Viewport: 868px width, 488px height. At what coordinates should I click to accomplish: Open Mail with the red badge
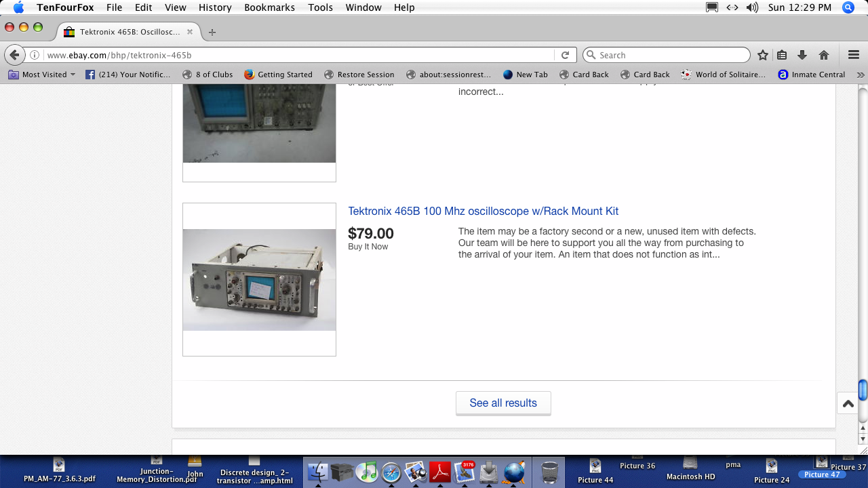click(x=465, y=472)
